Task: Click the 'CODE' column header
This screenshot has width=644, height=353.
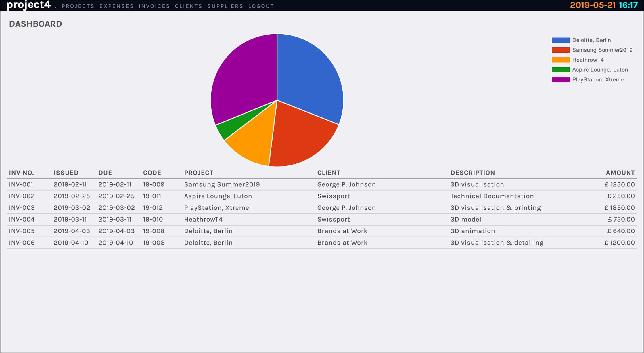Action: [x=152, y=173]
